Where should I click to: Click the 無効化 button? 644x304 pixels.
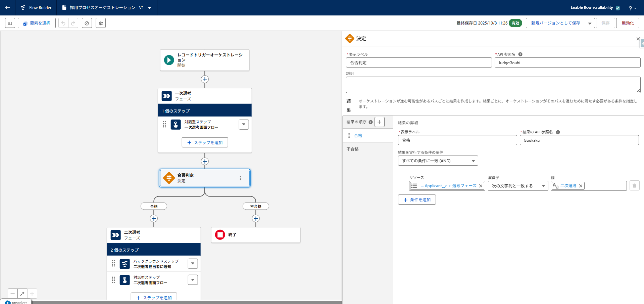[627, 23]
